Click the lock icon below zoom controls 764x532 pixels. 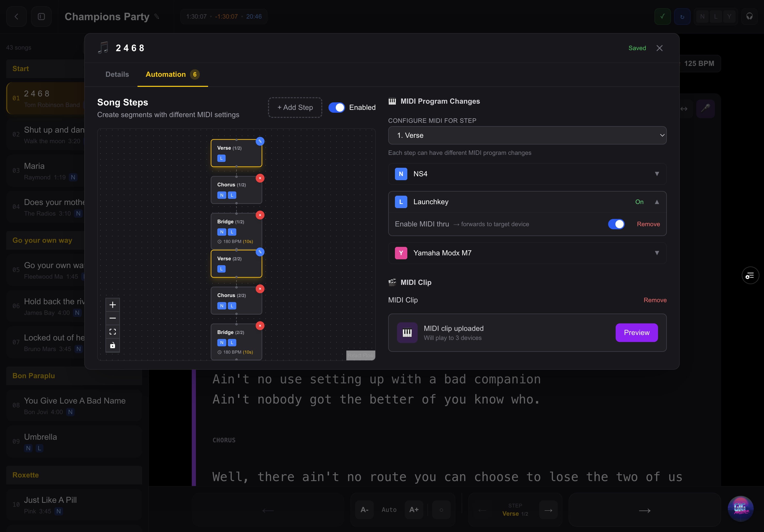click(x=112, y=345)
